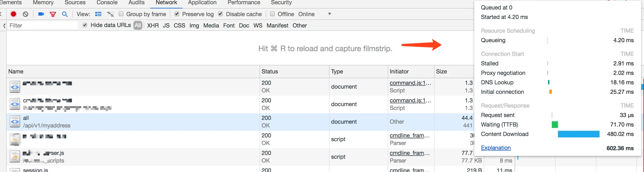Click the Filter text input
The height and width of the screenshot is (172, 644).
43,26
